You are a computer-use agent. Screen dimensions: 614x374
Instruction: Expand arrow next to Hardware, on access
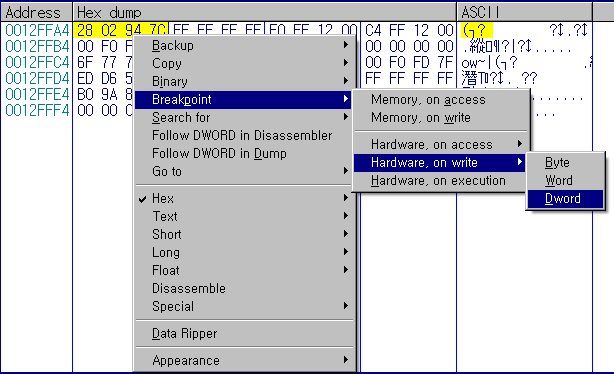(520, 144)
